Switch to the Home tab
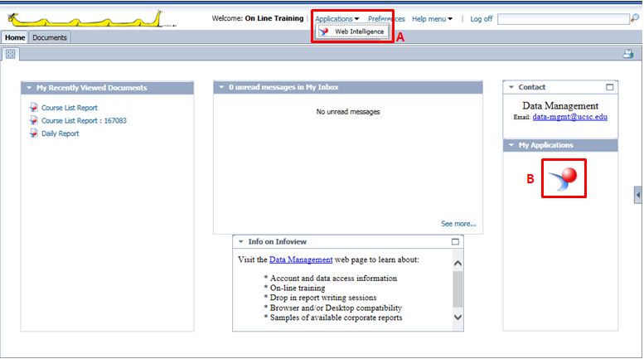The image size is (644, 359). pyautogui.click(x=15, y=37)
